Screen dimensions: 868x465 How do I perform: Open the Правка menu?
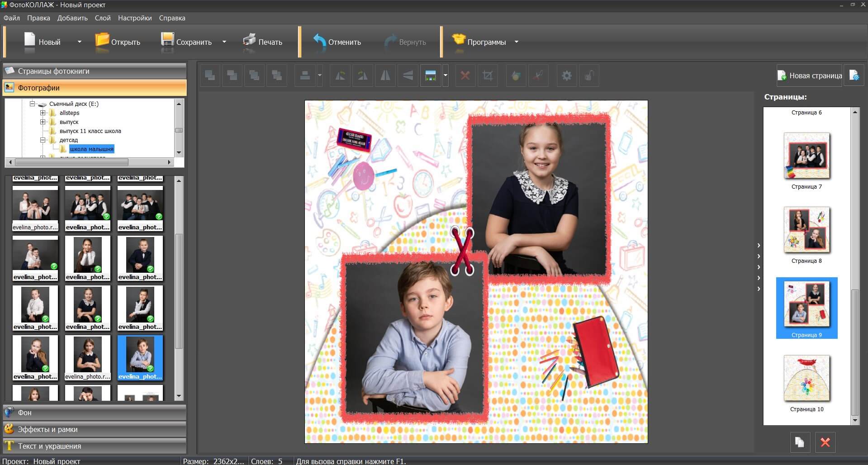pos(38,18)
